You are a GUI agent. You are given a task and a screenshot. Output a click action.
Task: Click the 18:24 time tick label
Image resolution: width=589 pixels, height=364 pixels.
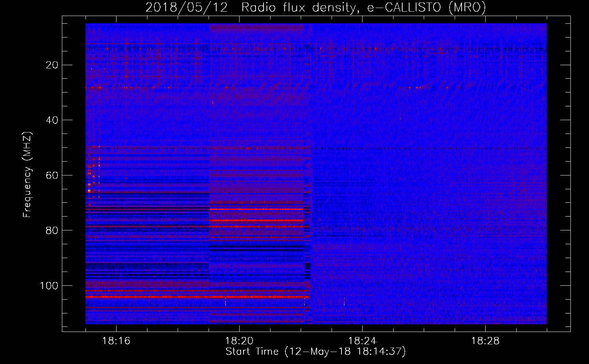(362, 341)
